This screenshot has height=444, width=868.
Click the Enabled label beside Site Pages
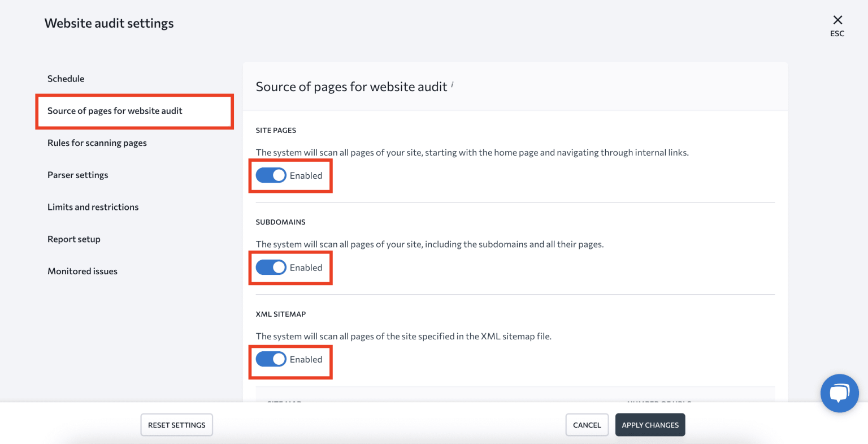pyautogui.click(x=306, y=176)
